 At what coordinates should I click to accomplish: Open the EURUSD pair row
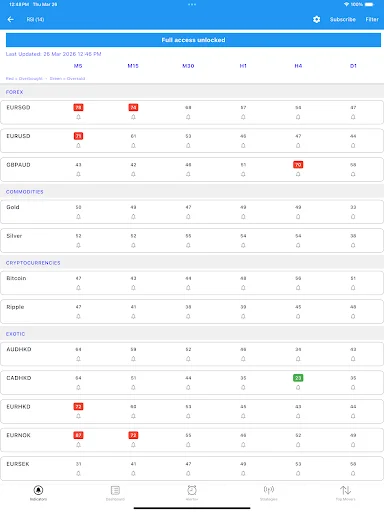tap(192, 141)
